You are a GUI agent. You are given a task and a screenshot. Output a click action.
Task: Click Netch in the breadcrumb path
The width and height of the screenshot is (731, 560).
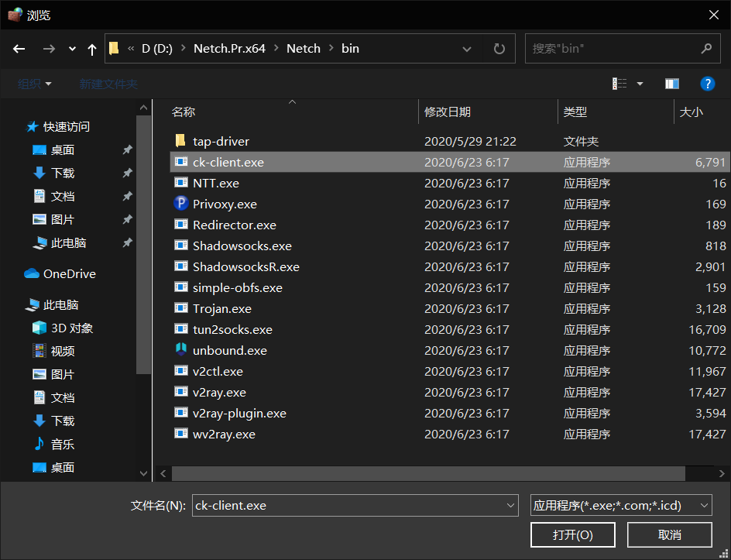(x=303, y=48)
